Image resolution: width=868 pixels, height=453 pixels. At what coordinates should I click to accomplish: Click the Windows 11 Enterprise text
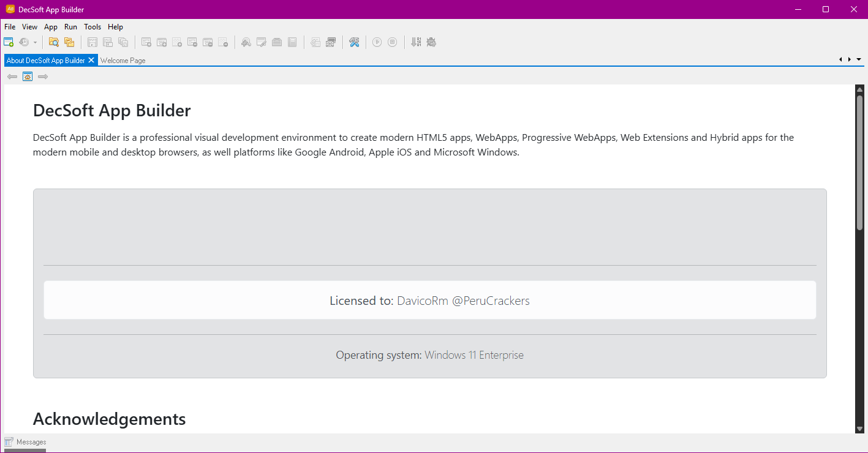pyautogui.click(x=474, y=355)
